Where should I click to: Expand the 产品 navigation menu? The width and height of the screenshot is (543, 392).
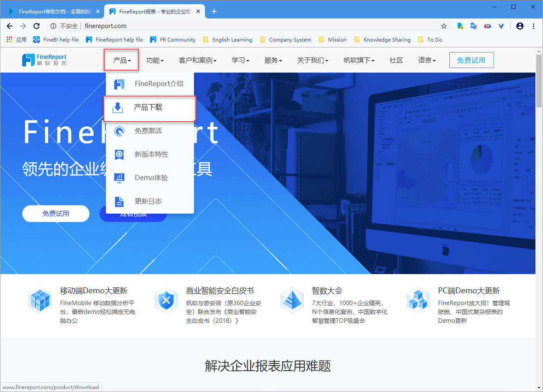[x=122, y=60]
